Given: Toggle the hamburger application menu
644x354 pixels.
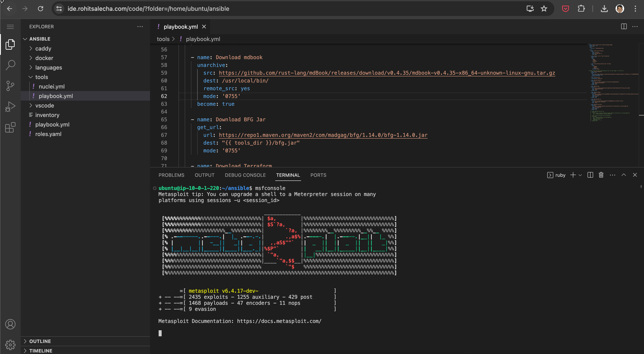Looking at the screenshot, I should click(10, 27).
